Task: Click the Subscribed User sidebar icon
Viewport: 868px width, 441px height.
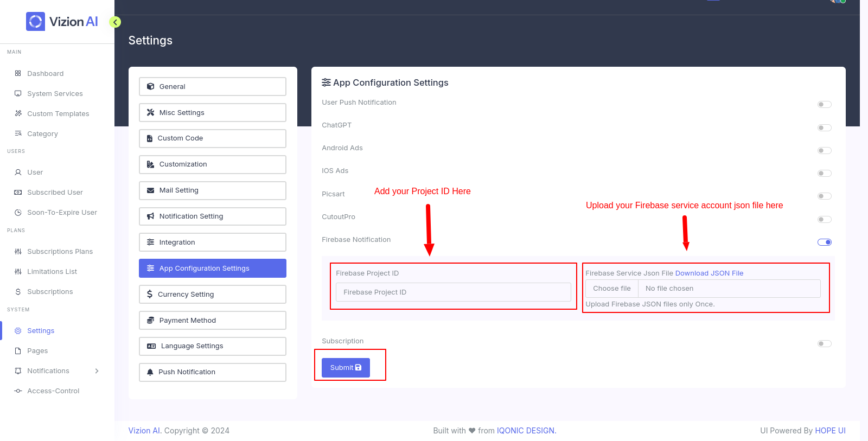Action: point(18,193)
